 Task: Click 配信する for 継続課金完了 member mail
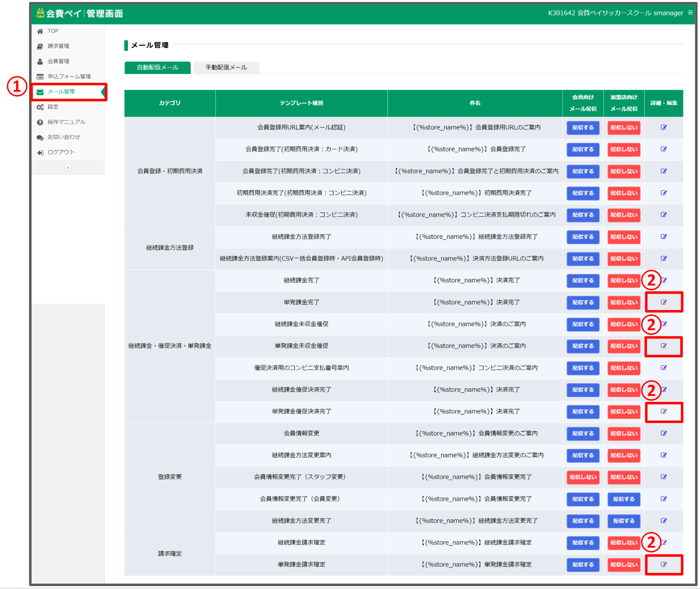(583, 281)
